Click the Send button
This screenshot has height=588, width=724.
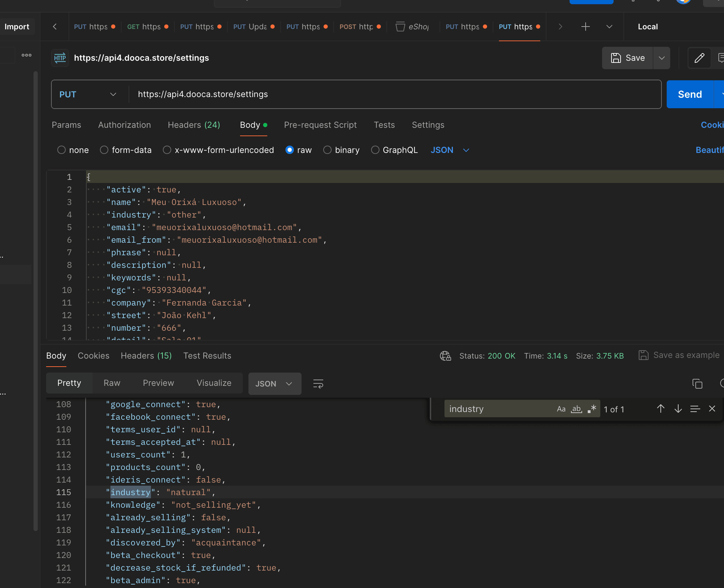coord(690,95)
